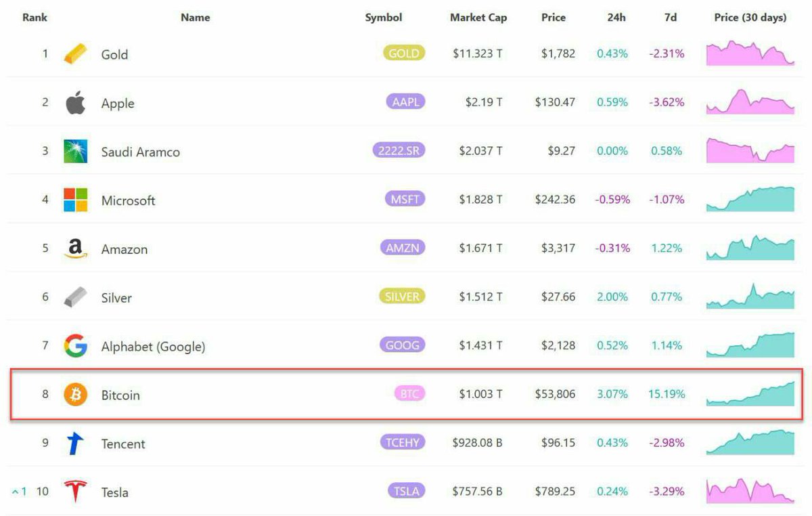Open the Tesla company link
Viewport: 812px width, 516px height.
(115, 492)
